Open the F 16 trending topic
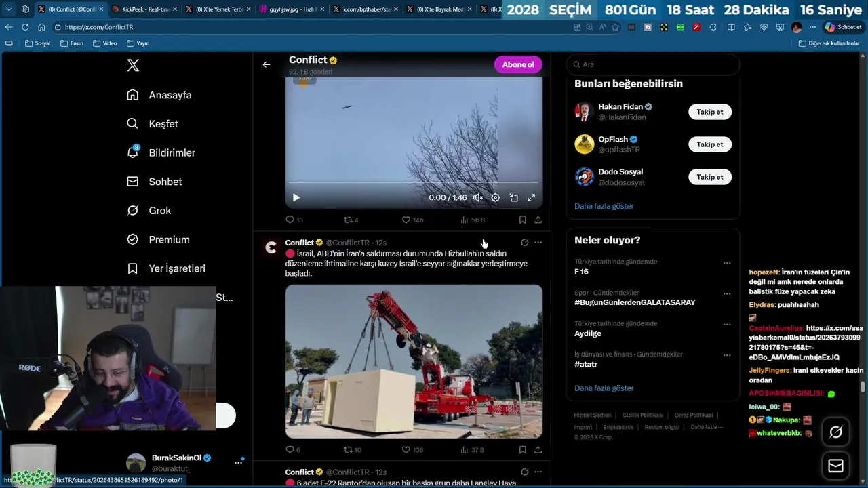Image resolution: width=868 pixels, height=488 pixels. pos(581,272)
